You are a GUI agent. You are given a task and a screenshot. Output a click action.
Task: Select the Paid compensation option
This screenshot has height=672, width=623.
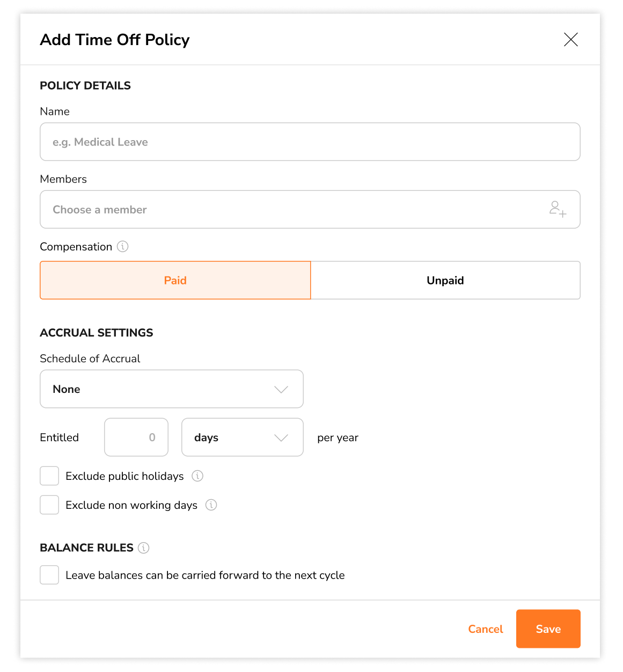[175, 280]
